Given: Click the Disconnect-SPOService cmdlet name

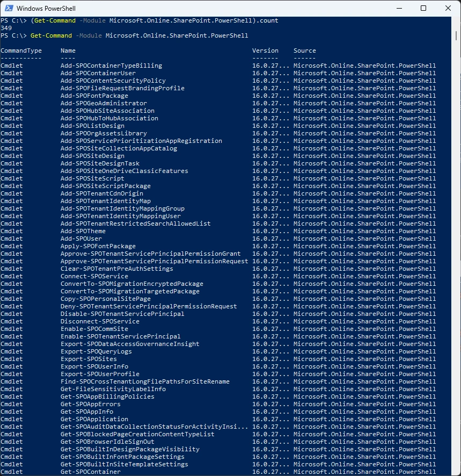Looking at the screenshot, I should 100,321.
